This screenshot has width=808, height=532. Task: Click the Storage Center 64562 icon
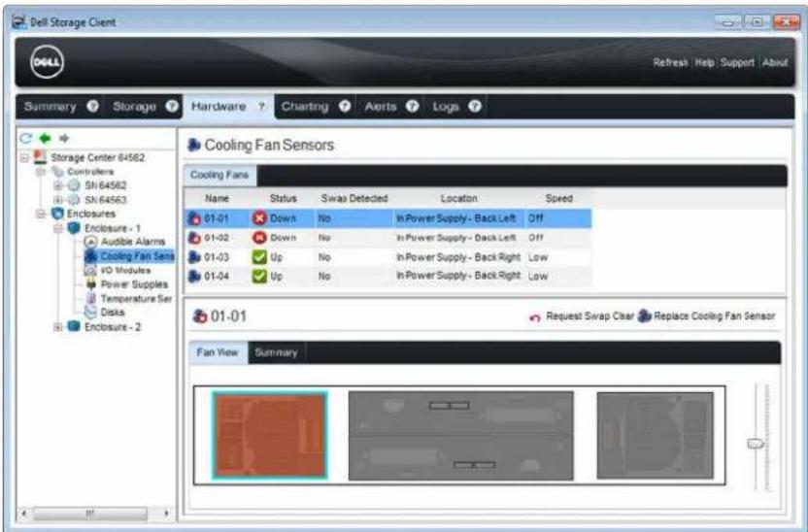(40, 157)
